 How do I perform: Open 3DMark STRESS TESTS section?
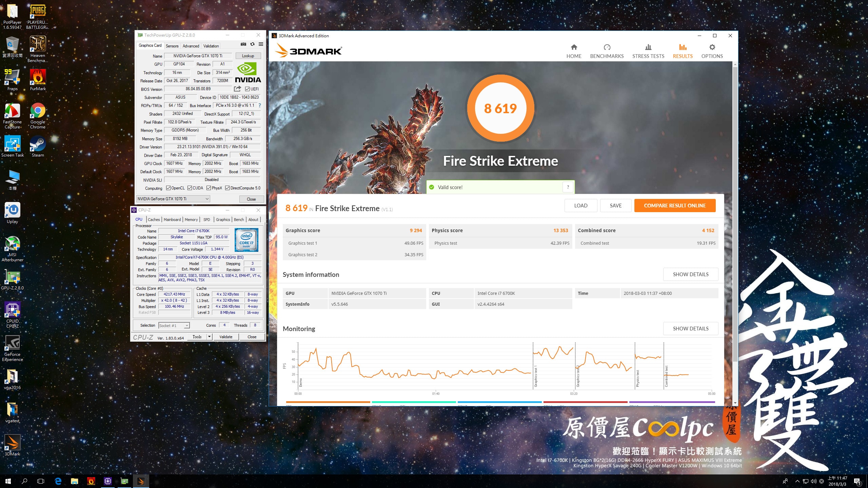tap(648, 51)
